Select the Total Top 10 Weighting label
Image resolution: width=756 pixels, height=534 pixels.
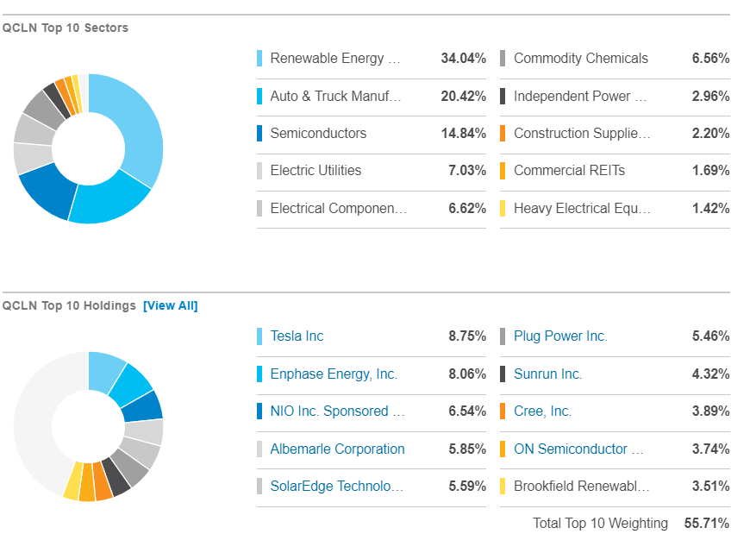point(600,523)
